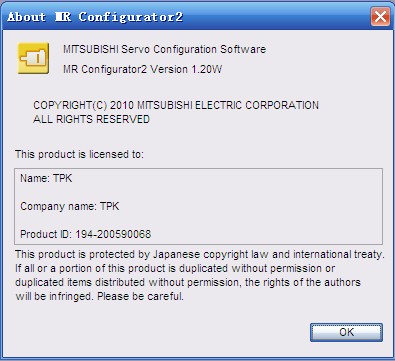Close the About MR Configurator2 dialog

point(380,16)
